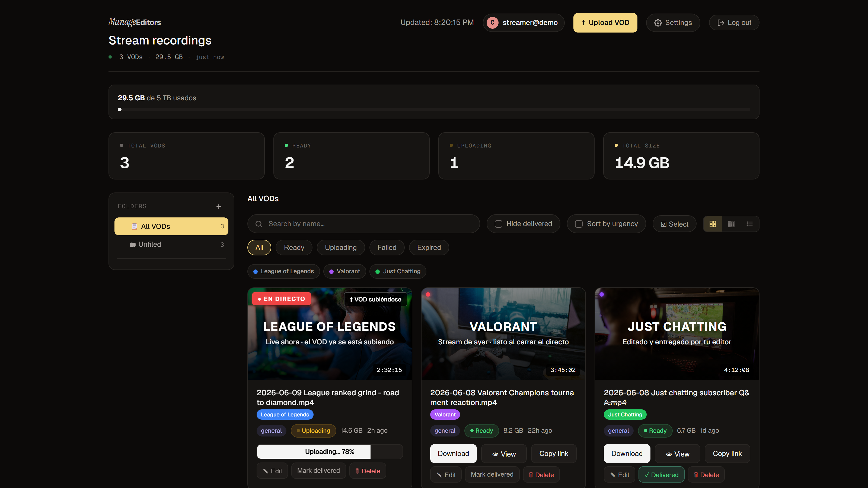
Task: Click the purple Valorant card tag
Action: (x=445, y=415)
